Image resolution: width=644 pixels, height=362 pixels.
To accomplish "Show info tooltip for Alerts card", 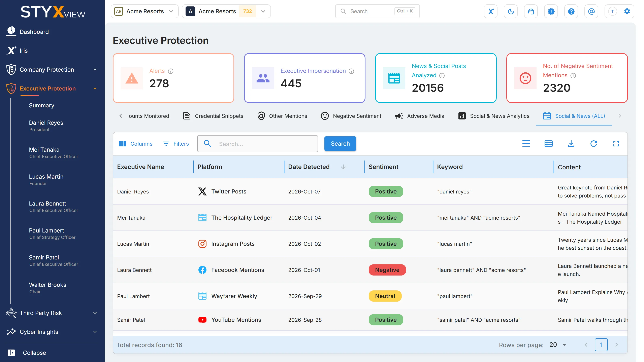I will click(170, 71).
